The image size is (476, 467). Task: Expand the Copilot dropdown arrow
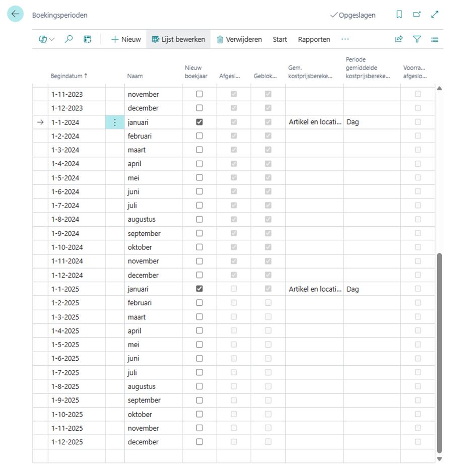coord(52,39)
